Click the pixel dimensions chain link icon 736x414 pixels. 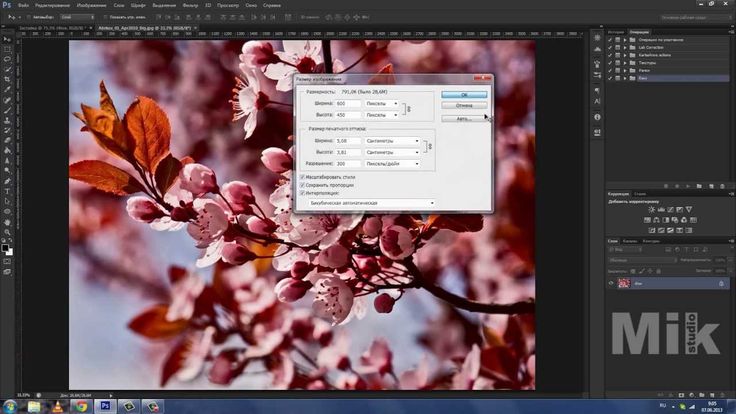click(408, 109)
